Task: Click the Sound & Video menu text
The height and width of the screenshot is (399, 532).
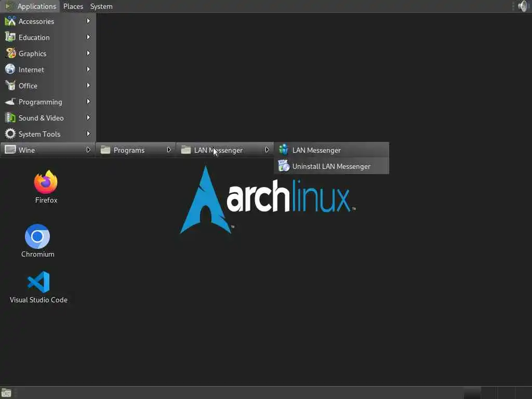Action: tap(41, 118)
